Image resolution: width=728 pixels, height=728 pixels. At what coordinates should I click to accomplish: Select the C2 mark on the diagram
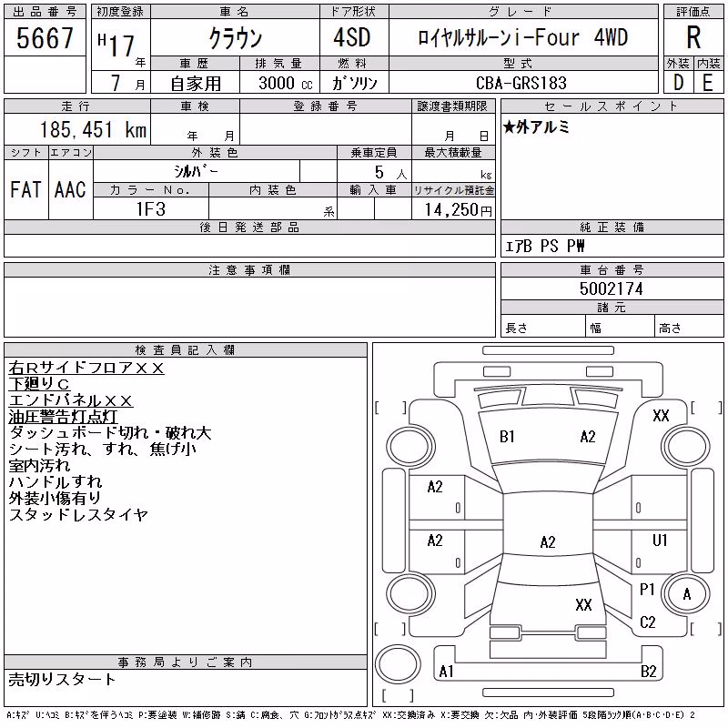pos(648,622)
